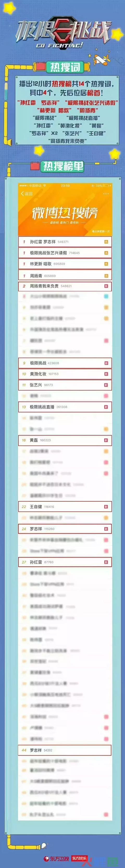Select the 黄磊 entry ranked 16
The image size is (125, 868).
[x=65, y=440]
